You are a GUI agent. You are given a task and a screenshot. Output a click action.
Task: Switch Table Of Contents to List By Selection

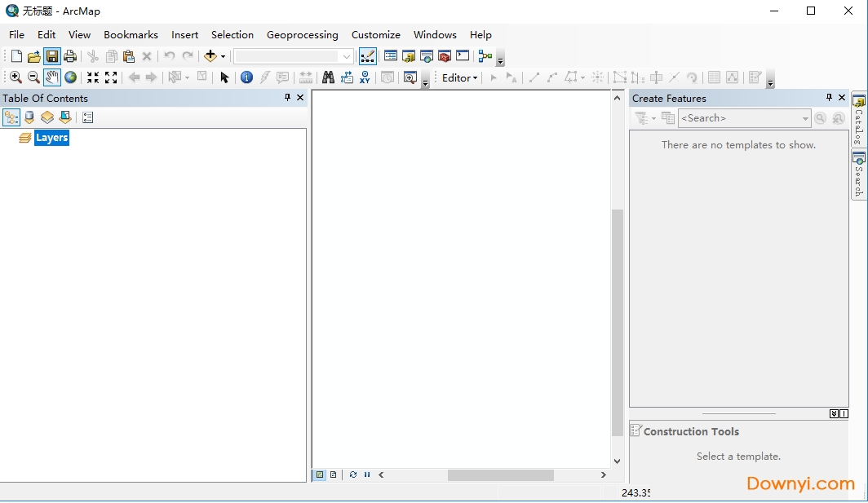[64, 117]
